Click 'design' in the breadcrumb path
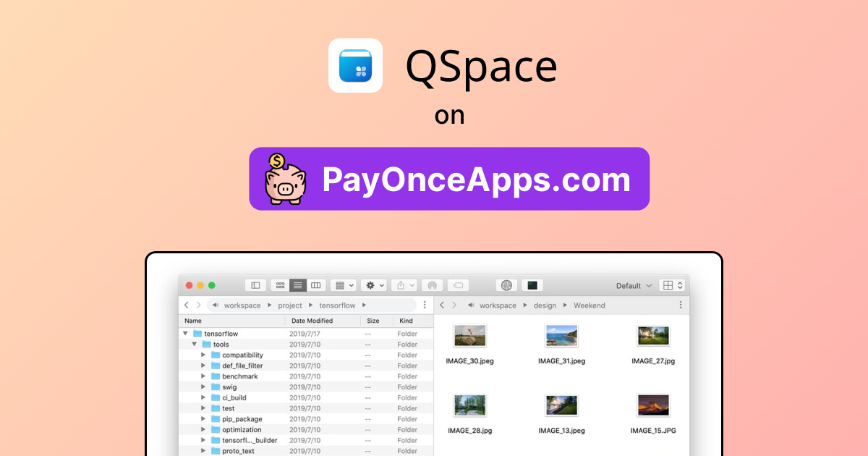868x456 pixels. (545, 305)
